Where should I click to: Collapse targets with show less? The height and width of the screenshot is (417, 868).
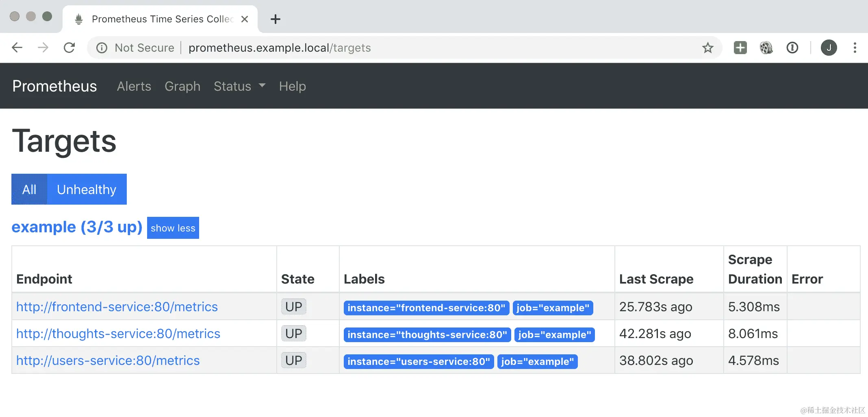point(173,228)
